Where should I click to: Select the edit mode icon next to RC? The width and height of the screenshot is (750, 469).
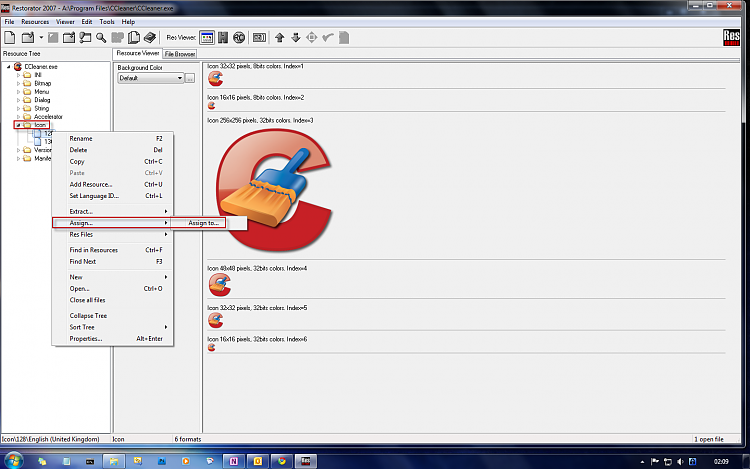(x=259, y=37)
